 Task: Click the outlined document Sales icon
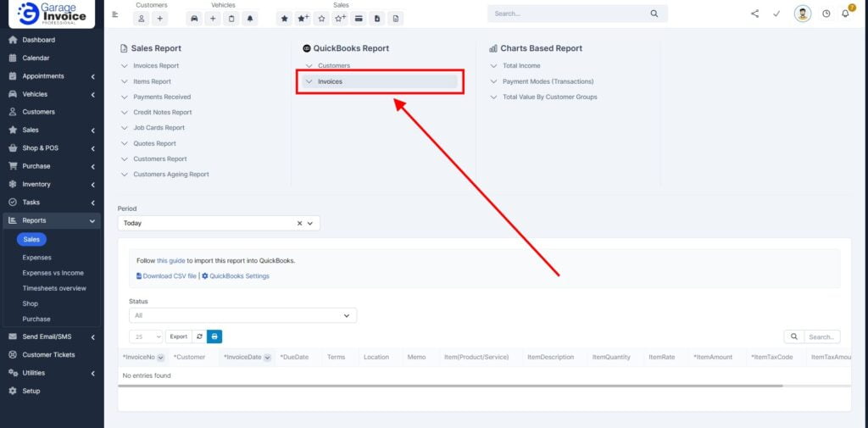coord(395,19)
